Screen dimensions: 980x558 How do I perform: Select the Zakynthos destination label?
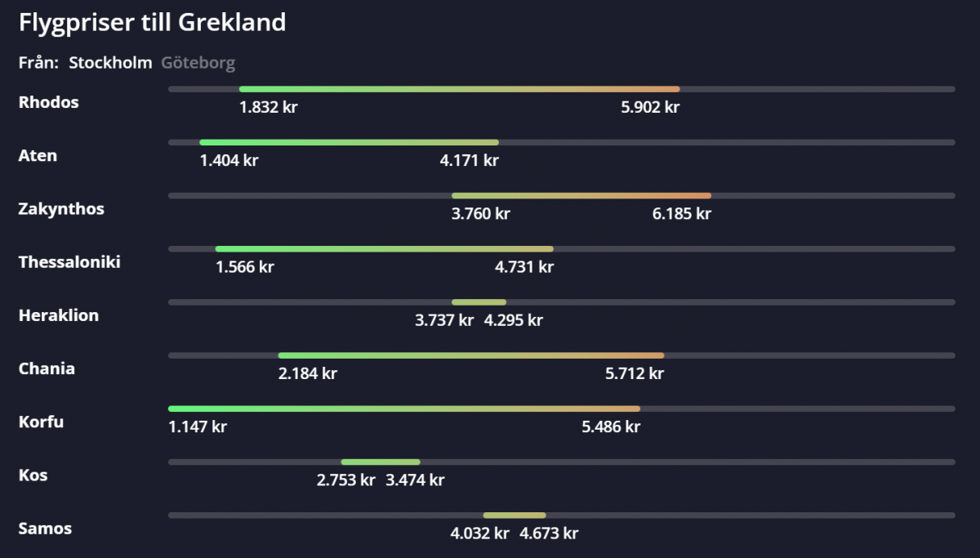(61, 208)
